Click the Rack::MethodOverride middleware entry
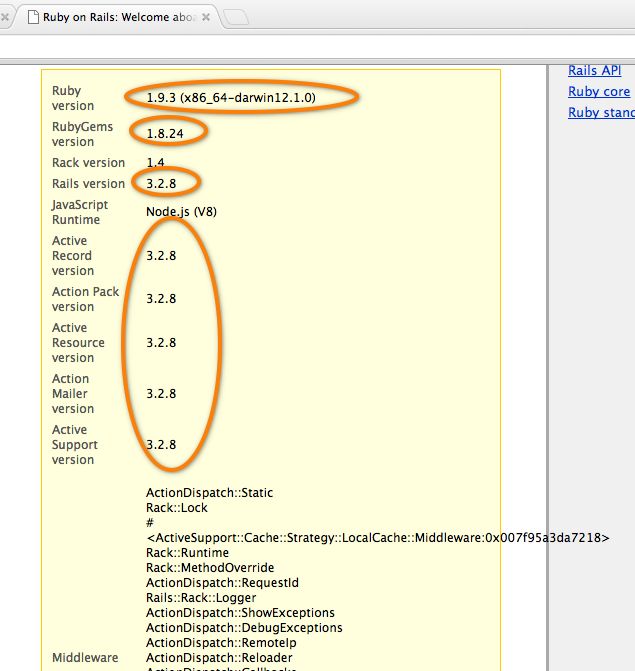 point(210,567)
